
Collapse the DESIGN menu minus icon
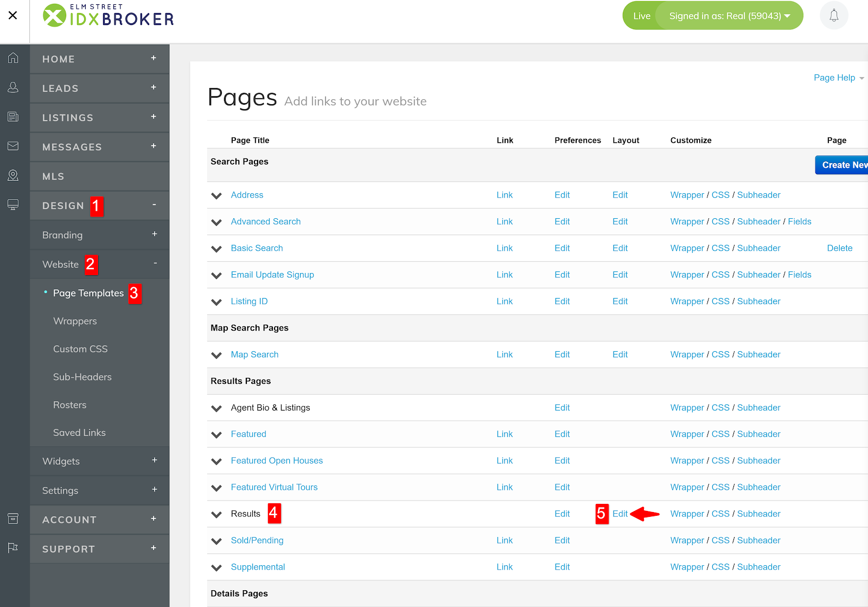tap(154, 205)
